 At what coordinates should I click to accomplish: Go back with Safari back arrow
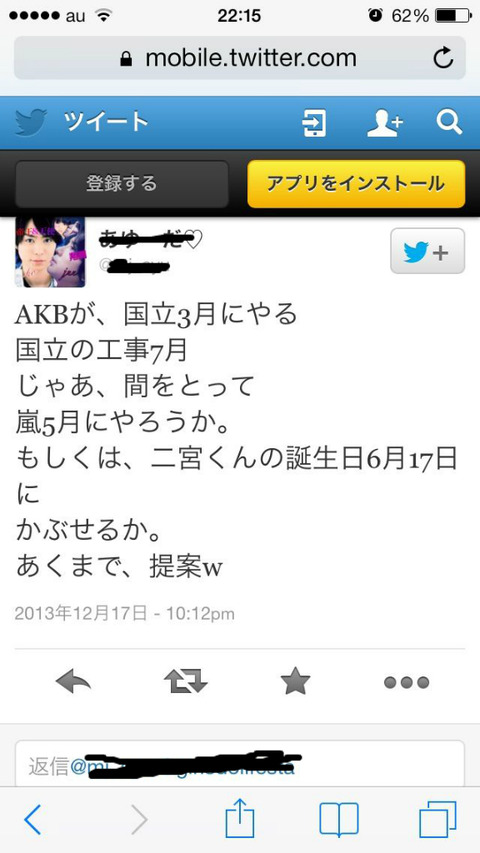pos(33,820)
